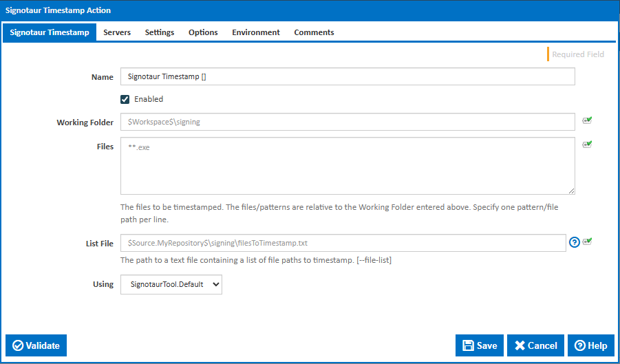Click the variable picker icon beside Working Folder

587,120
